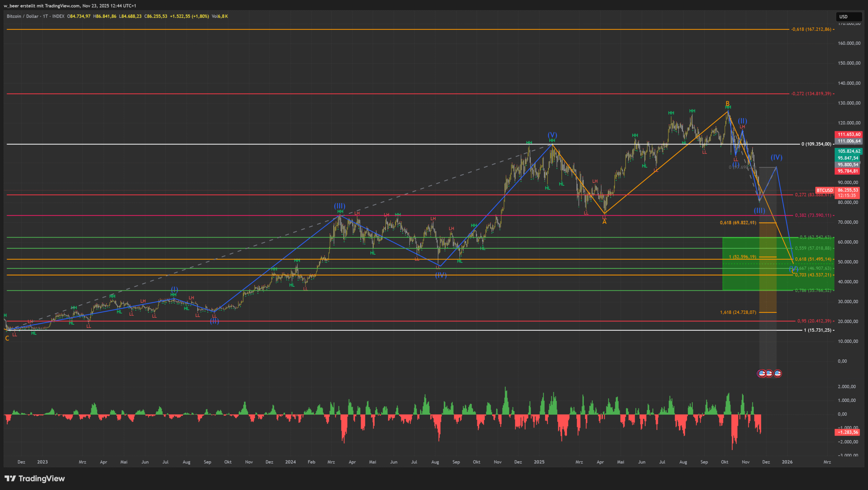Click the blue (III) label at March 2024 peak
The height and width of the screenshot is (490, 868).
(340, 206)
